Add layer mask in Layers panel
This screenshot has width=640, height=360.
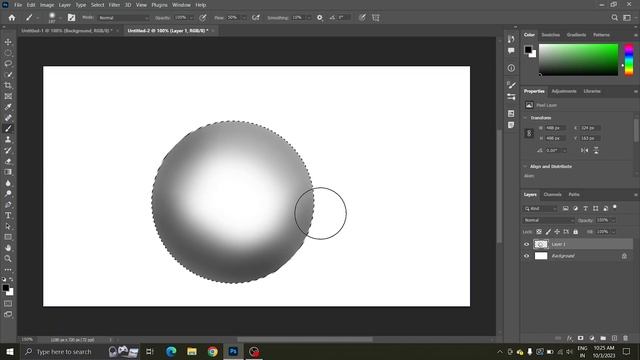(x=580, y=338)
